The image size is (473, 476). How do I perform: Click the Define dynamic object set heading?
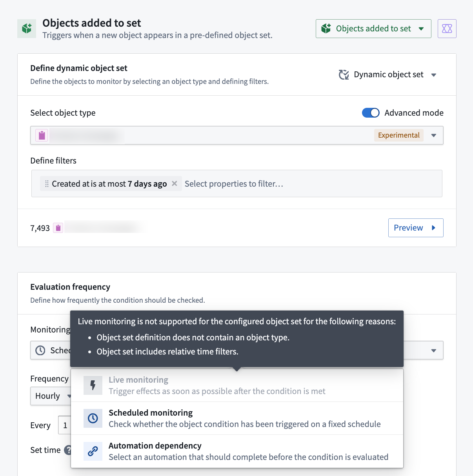(x=79, y=68)
